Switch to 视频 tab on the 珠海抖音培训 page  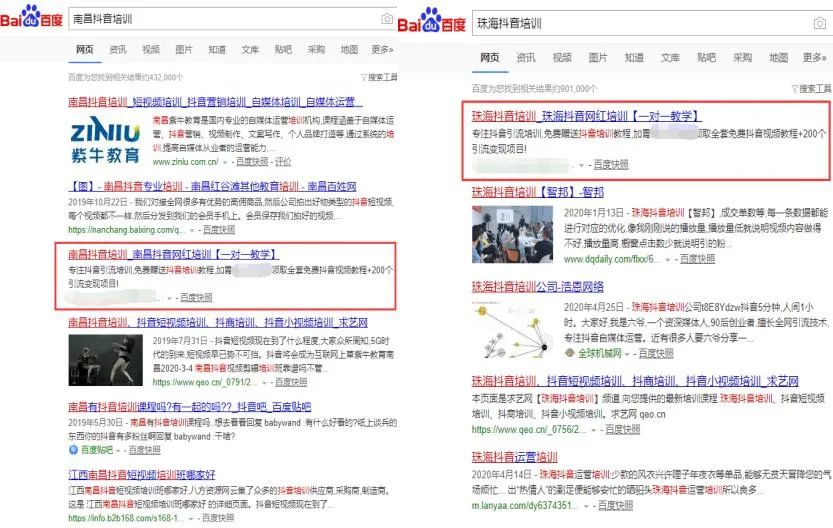pyautogui.click(x=563, y=58)
